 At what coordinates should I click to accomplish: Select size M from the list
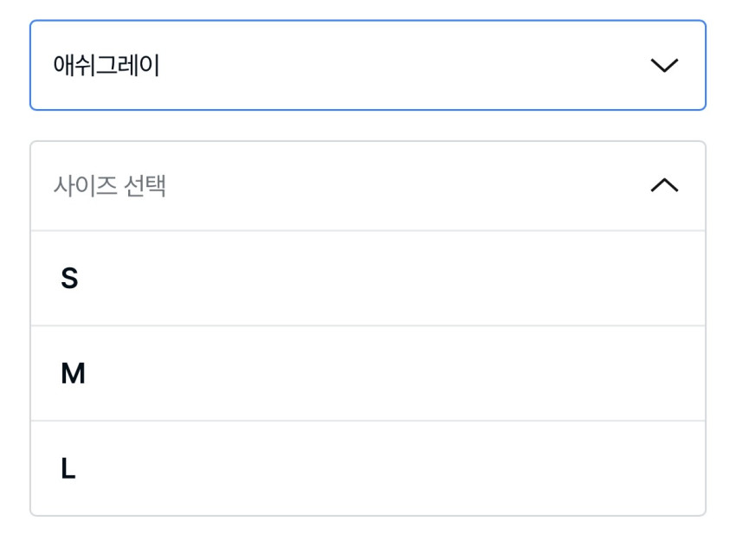pyautogui.click(x=368, y=374)
